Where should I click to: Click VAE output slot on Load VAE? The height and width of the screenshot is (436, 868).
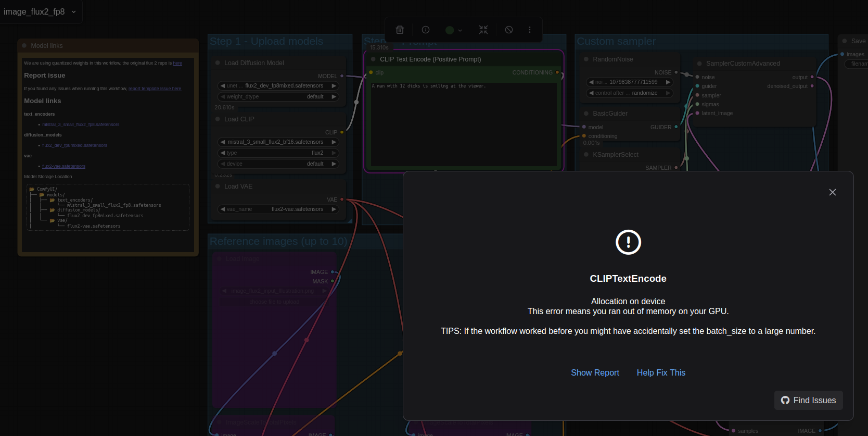(342, 200)
